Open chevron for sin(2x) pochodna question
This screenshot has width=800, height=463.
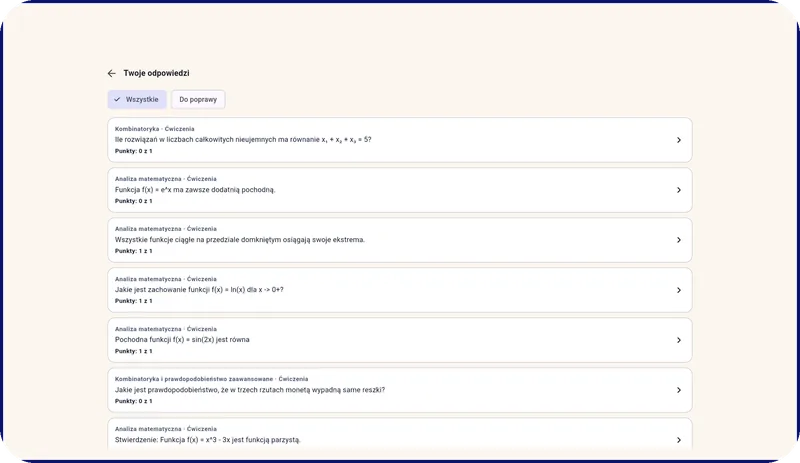coord(679,340)
